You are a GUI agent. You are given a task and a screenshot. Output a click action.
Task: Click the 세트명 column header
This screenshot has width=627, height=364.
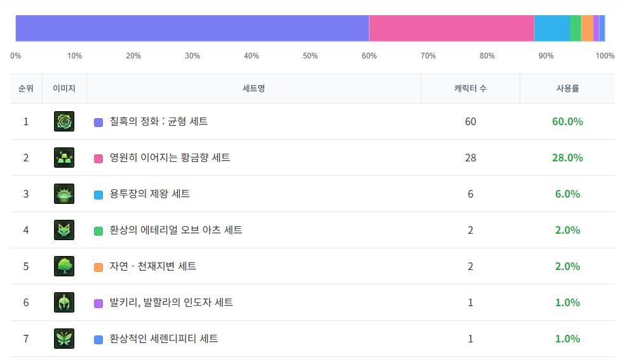253,88
